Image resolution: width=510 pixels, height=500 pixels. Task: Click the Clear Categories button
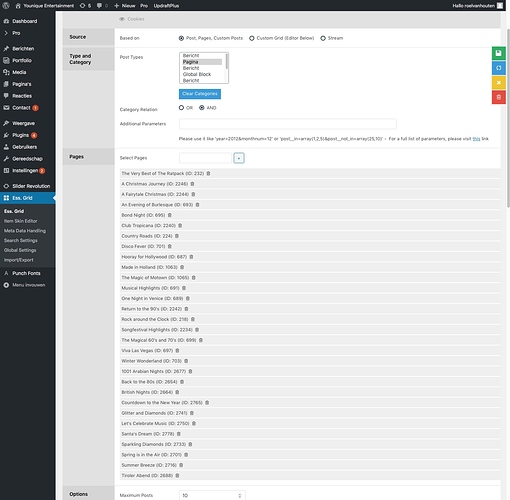(200, 94)
